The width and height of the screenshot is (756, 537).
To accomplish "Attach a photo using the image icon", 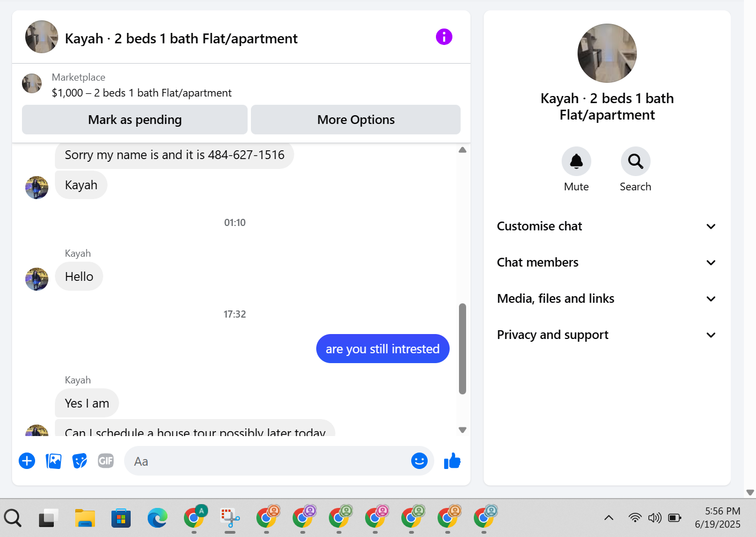I will coord(54,461).
